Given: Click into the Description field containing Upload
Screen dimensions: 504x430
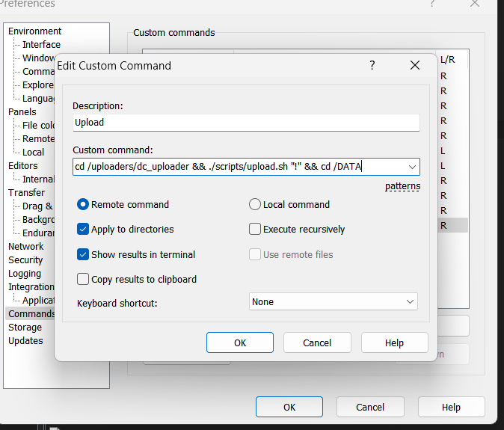Looking at the screenshot, I should (x=245, y=123).
